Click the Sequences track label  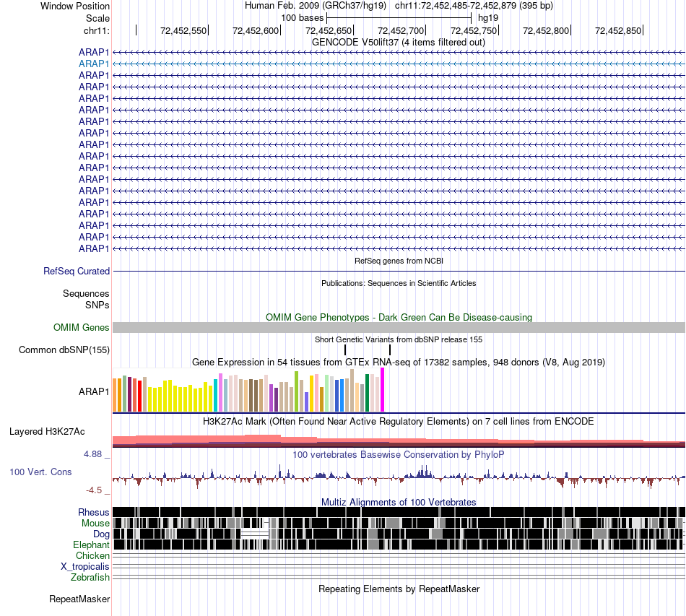pos(86,294)
